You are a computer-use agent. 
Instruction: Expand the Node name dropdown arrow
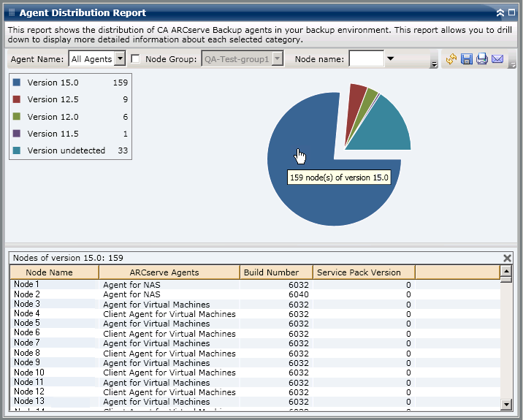click(390, 59)
